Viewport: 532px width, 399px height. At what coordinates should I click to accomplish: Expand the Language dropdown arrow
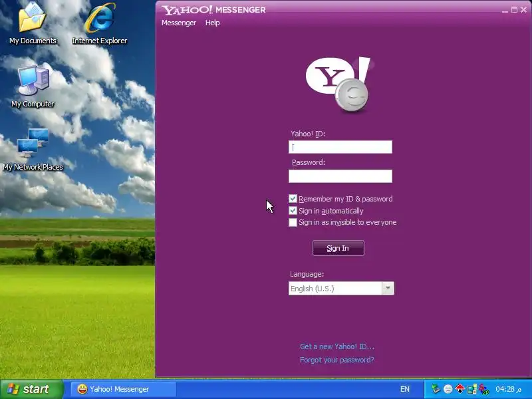[388, 289]
